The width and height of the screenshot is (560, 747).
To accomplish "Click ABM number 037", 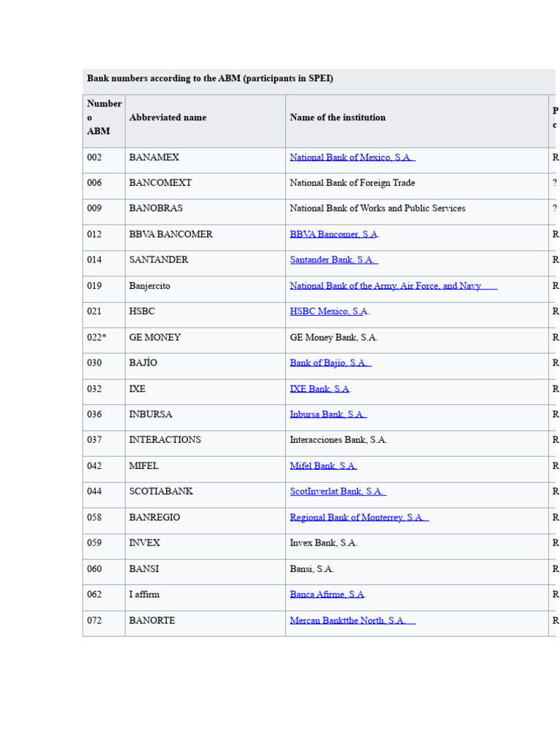I will tap(94, 440).
